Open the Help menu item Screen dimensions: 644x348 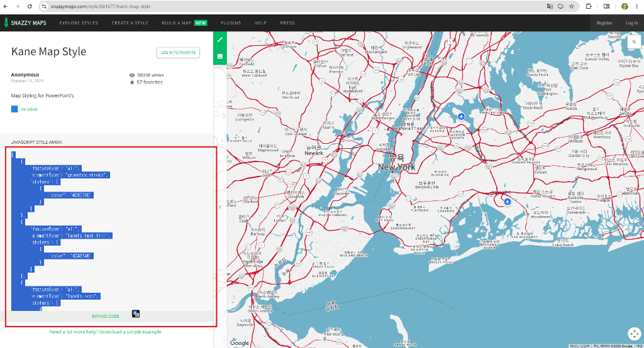[x=260, y=23]
